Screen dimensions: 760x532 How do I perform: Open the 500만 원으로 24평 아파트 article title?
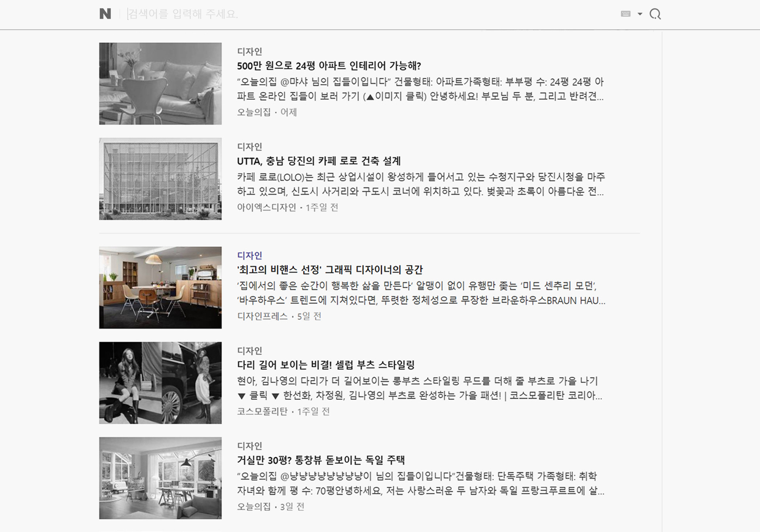tap(329, 66)
